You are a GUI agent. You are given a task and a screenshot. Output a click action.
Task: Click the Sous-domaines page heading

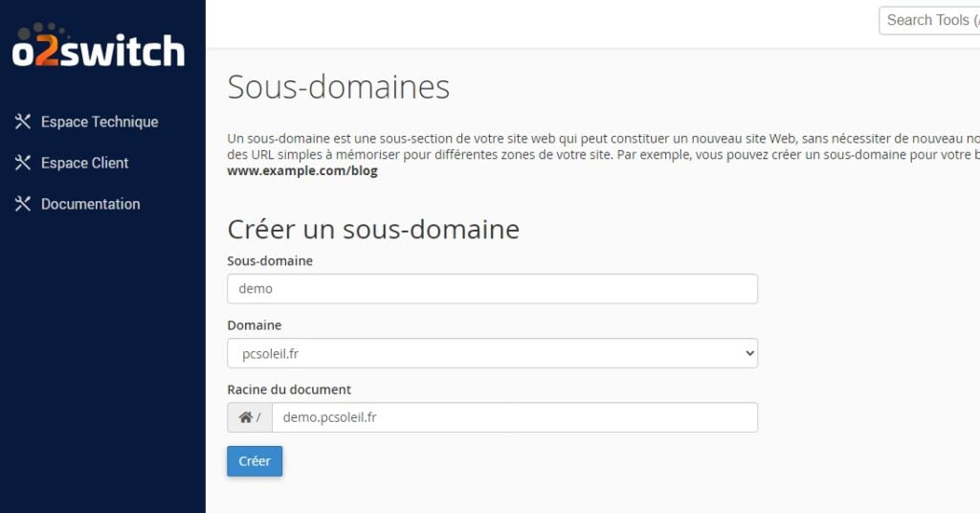(x=338, y=87)
